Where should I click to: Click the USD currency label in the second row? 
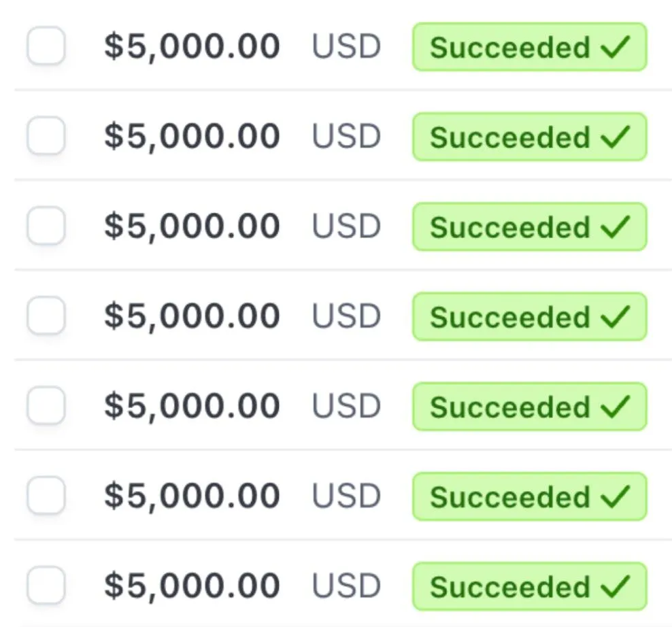(x=346, y=137)
